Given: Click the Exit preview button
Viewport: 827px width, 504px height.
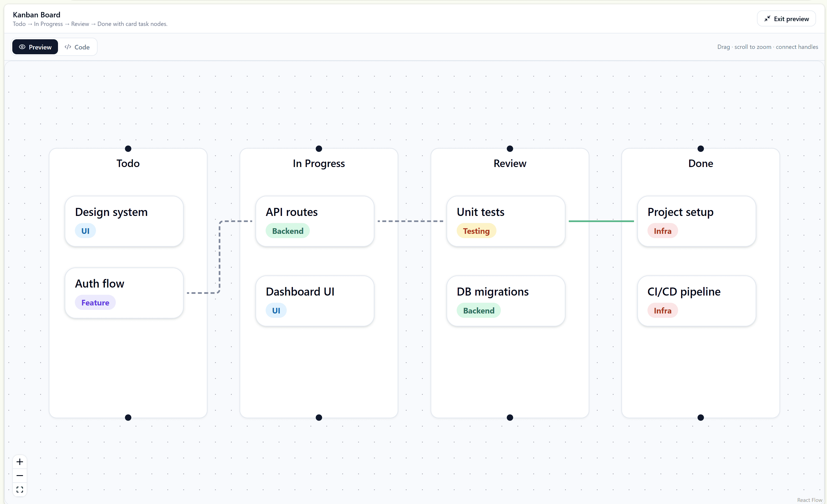Looking at the screenshot, I should tap(786, 19).
